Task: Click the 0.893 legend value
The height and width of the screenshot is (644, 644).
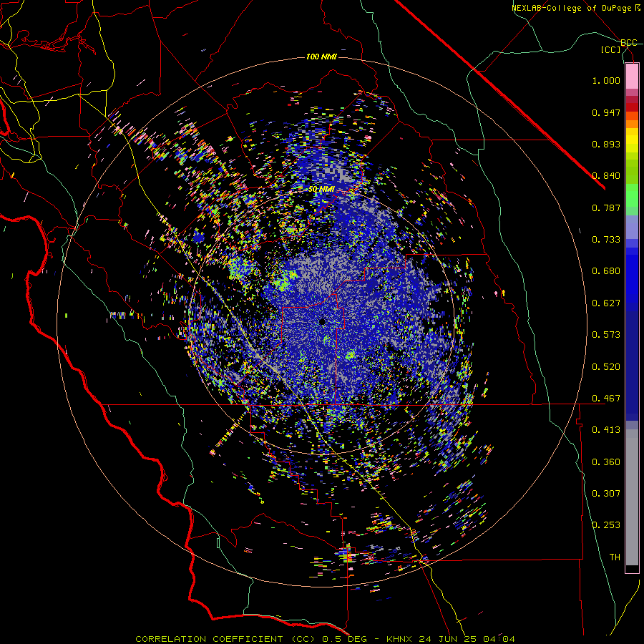Action: pyautogui.click(x=606, y=144)
